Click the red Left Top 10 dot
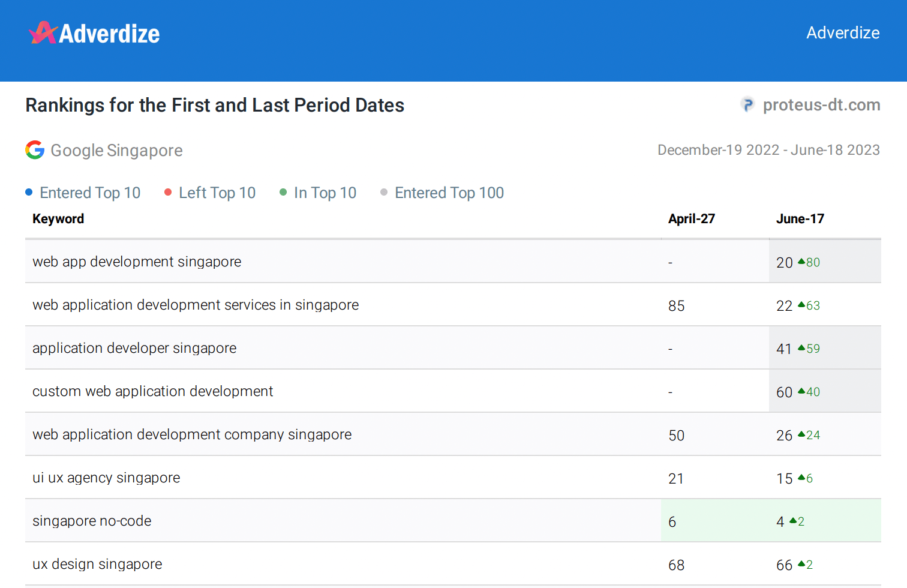The image size is (907, 588). point(168,193)
